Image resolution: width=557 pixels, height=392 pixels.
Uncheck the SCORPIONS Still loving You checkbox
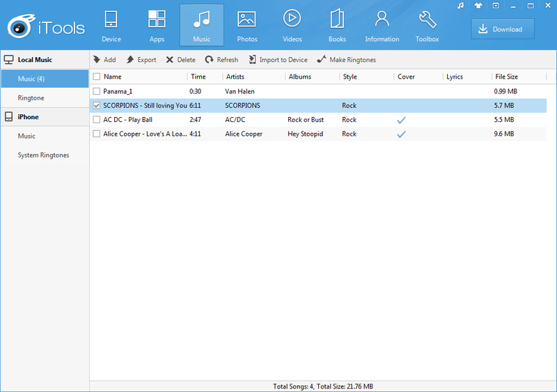[x=96, y=106]
